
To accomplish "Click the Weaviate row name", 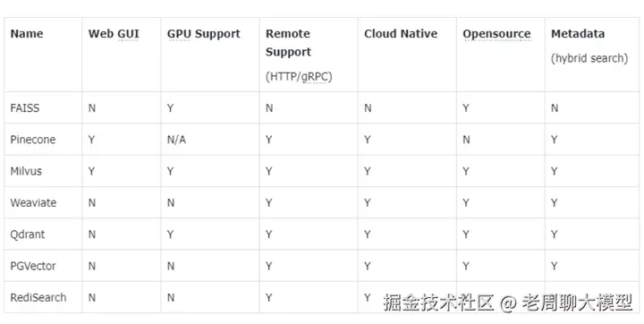I will 33,202.
